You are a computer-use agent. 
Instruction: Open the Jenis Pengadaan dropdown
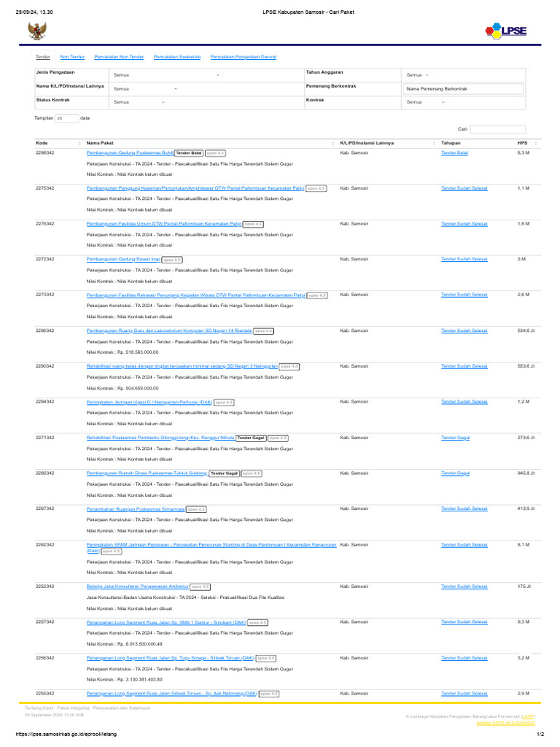(x=166, y=75)
